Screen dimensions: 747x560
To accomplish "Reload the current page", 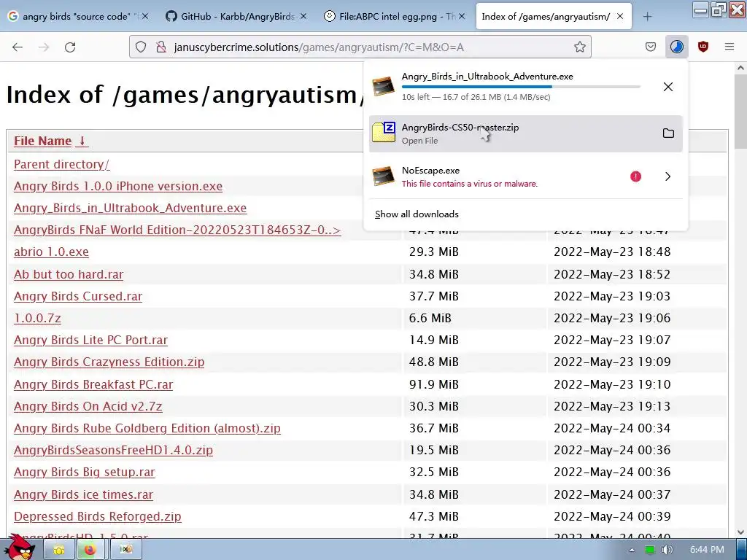I will click(70, 47).
